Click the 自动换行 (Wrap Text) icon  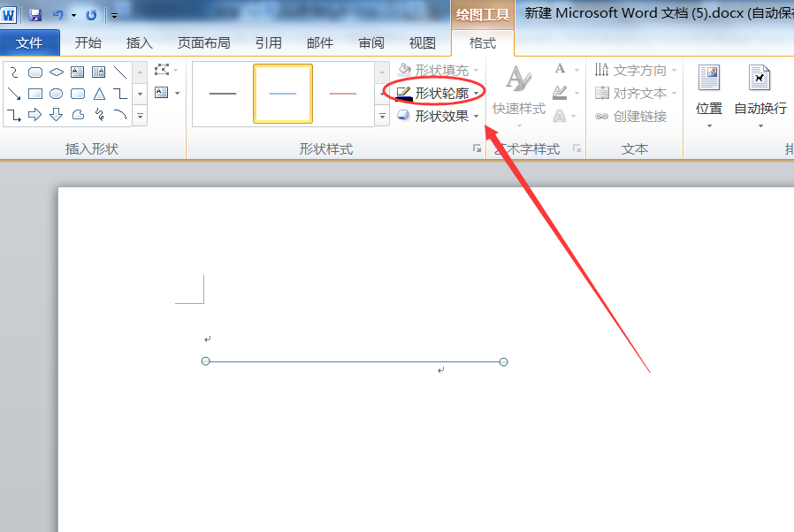[760, 79]
